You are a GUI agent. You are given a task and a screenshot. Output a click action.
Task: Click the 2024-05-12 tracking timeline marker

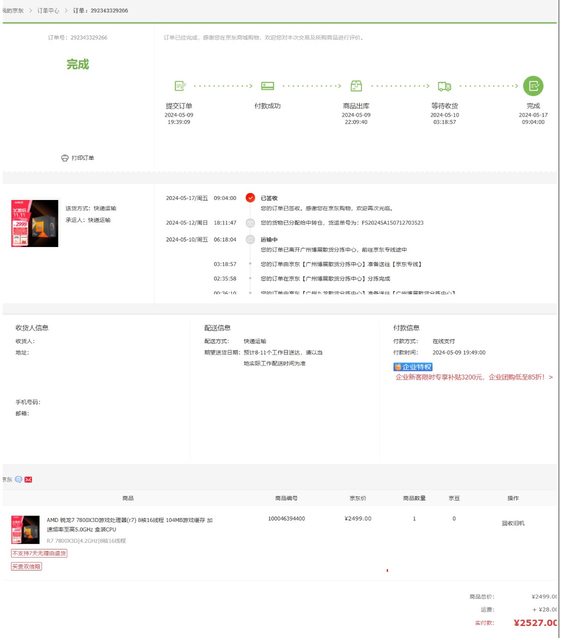pyautogui.click(x=250, y=223)
